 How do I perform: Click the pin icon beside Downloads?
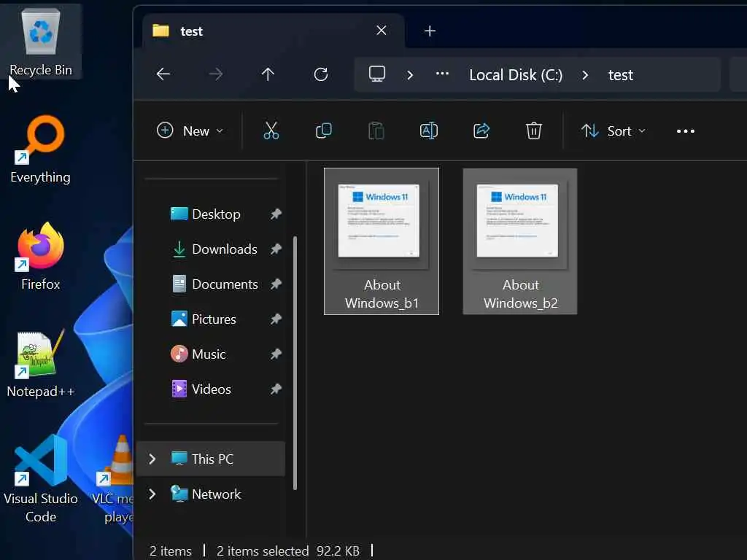pyautogui.click(x=276, y=249)
